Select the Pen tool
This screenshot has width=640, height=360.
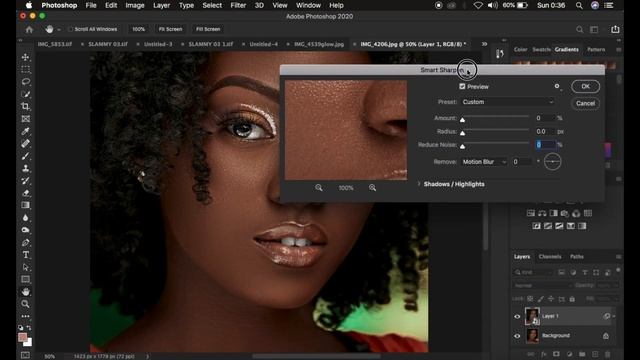pos(25,242)
